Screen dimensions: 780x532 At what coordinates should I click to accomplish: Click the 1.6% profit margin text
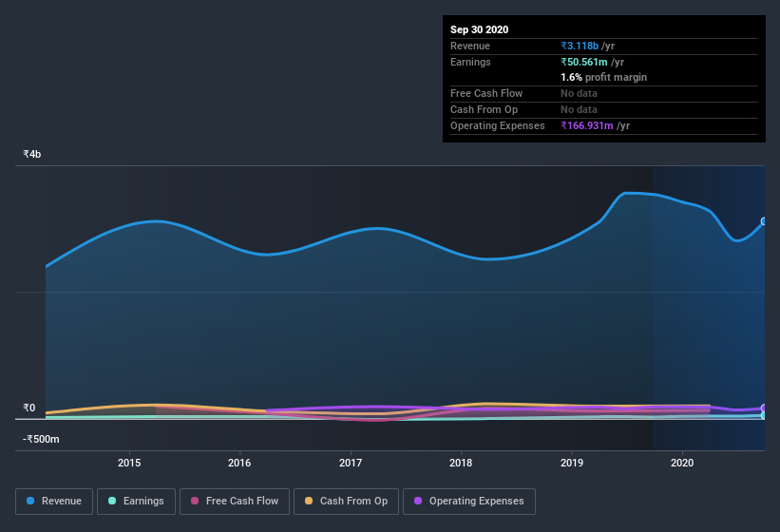(604, 77)
